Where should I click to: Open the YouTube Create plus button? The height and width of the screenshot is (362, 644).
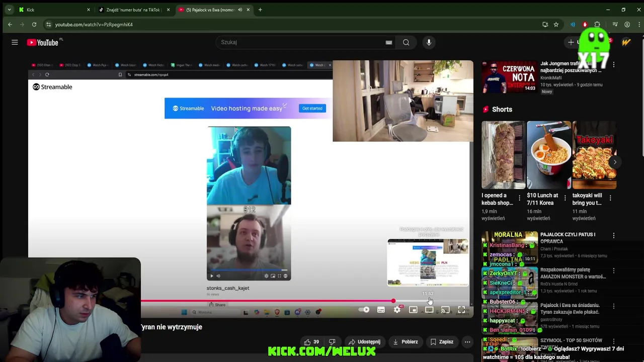(571, 43)
